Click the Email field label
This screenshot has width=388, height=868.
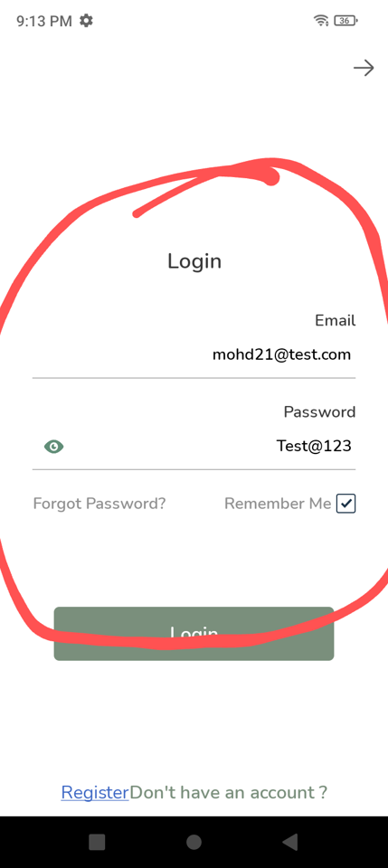point(336,320)
